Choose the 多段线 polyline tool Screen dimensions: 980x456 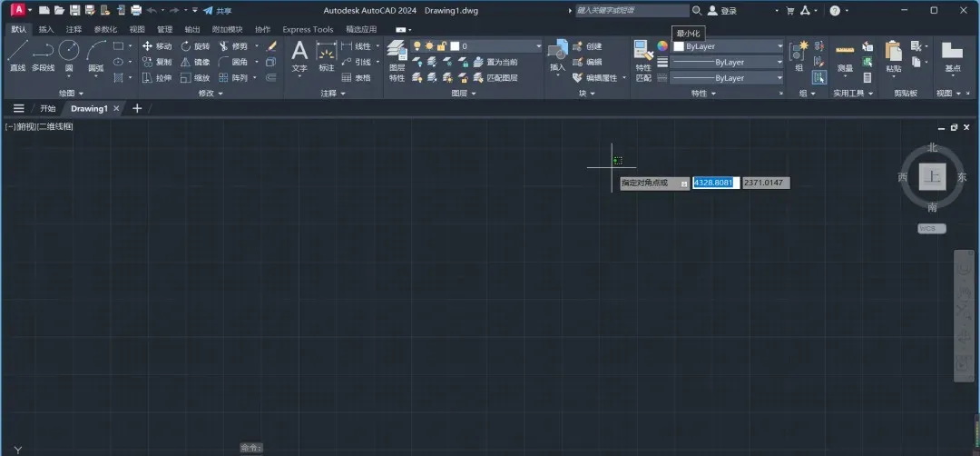44,55
